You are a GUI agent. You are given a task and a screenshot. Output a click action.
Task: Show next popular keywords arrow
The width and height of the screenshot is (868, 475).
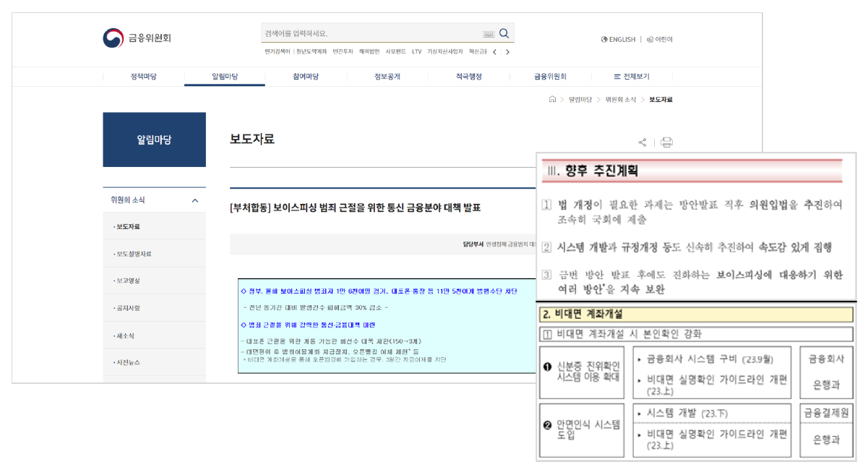[508, 52]
